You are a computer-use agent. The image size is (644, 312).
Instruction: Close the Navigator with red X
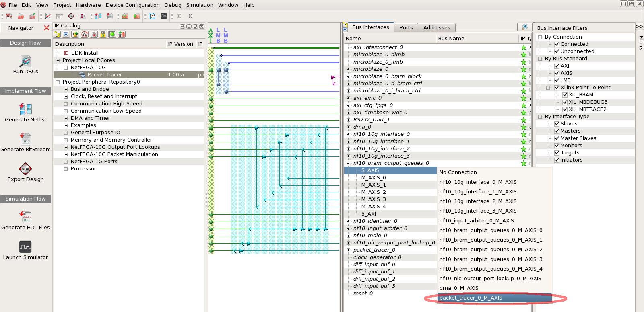[47, 28]
